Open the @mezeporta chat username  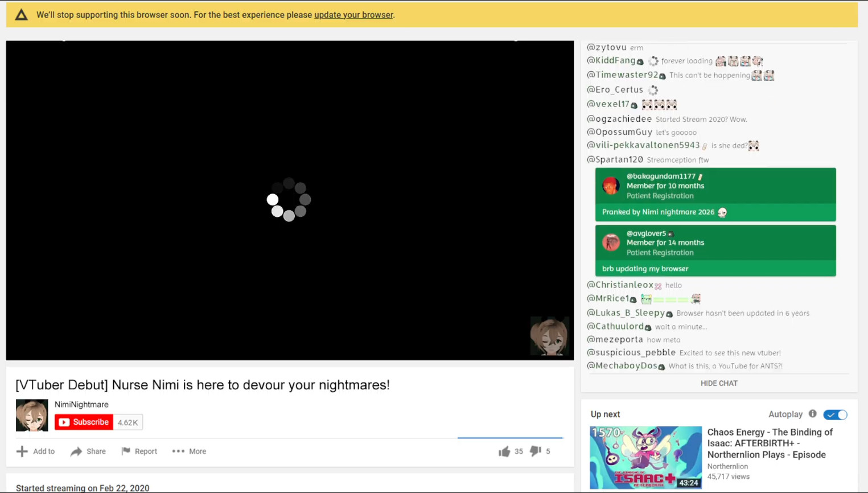click(x=615, y=339)
